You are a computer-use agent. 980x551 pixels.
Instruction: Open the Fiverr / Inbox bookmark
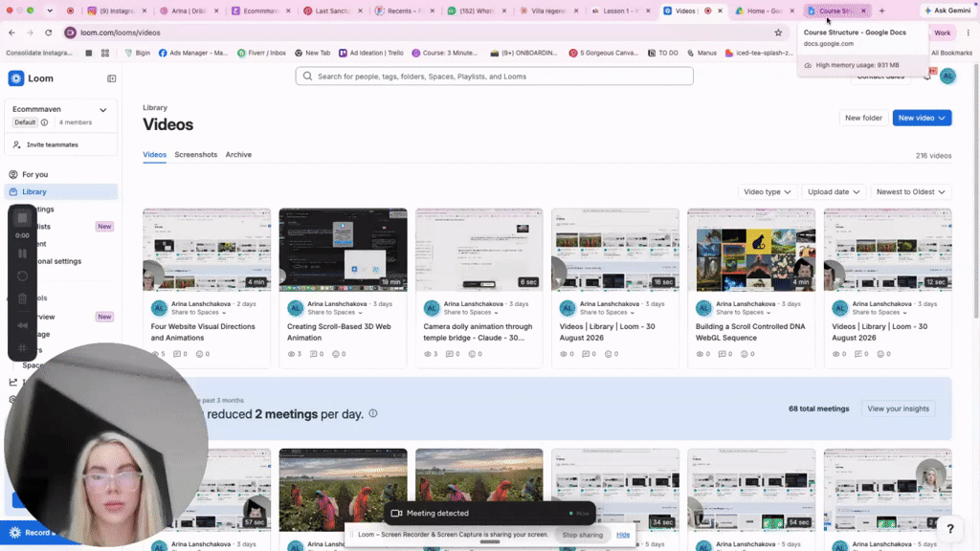point(261,54)
